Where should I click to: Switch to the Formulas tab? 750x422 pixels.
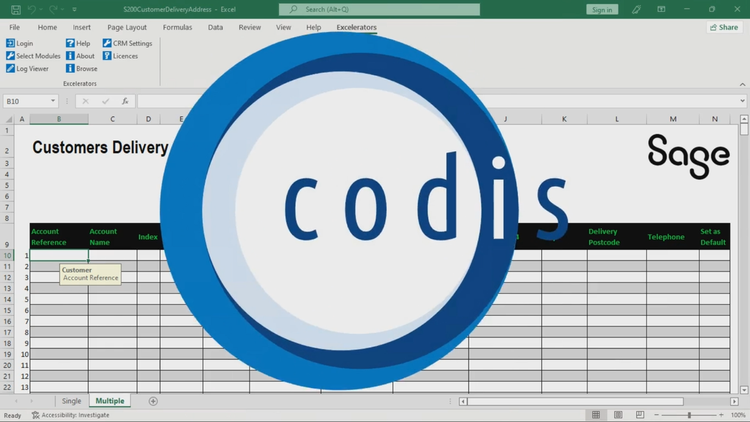pyautogui.click(x=177, y=27)
